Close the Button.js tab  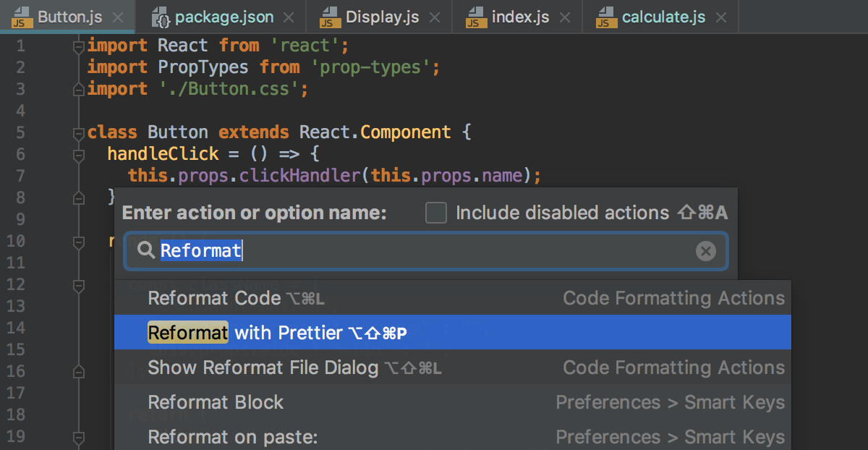[x=117, y=16]
